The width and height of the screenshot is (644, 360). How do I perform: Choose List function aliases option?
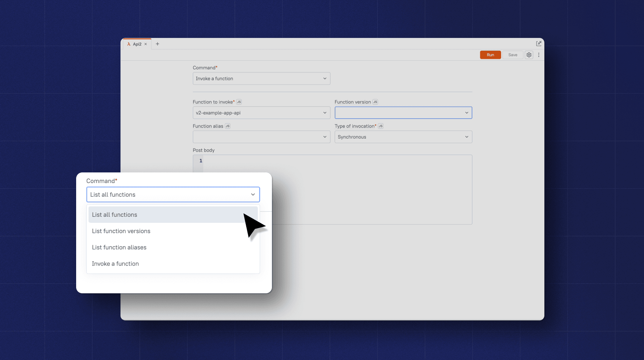click(119, 247)
